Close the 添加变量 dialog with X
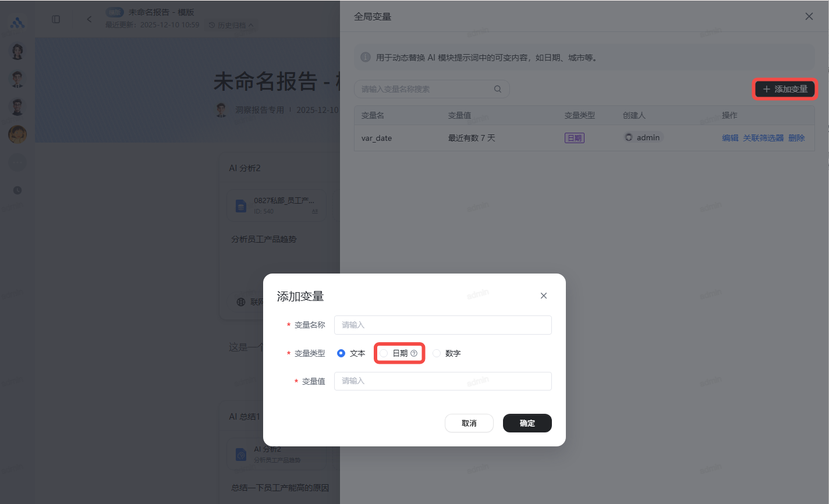The height and width of the screenshot is (504, 829). coord(544,296)
